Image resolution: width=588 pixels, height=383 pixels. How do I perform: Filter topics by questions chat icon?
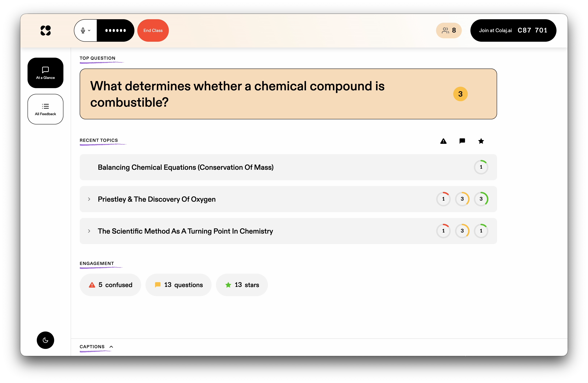pos(462,141)
